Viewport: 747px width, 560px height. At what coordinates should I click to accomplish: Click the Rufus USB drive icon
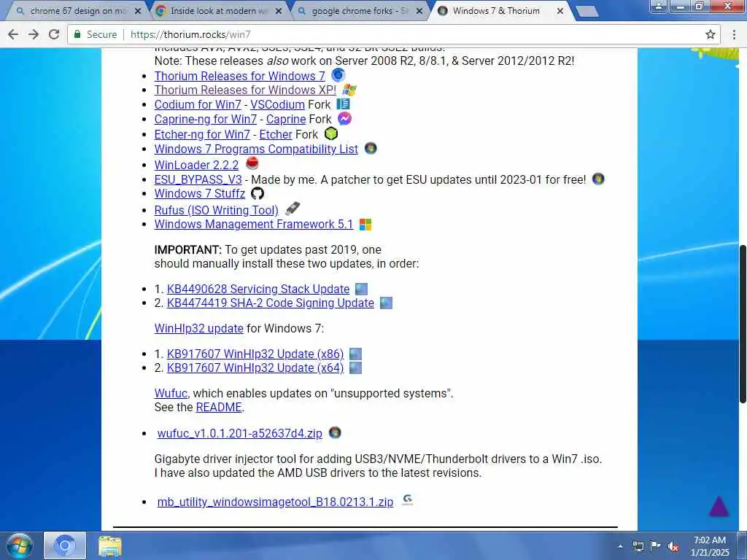[x=292, y=209]
